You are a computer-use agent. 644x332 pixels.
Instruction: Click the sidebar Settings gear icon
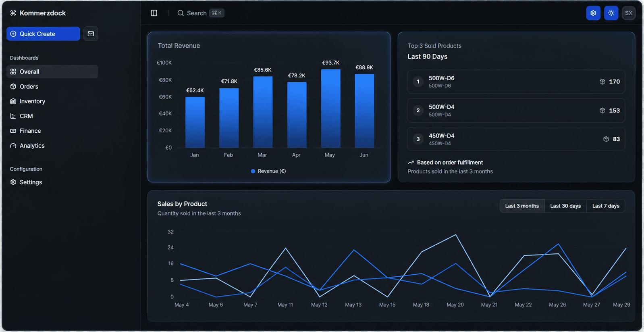[x=13, y=182]
